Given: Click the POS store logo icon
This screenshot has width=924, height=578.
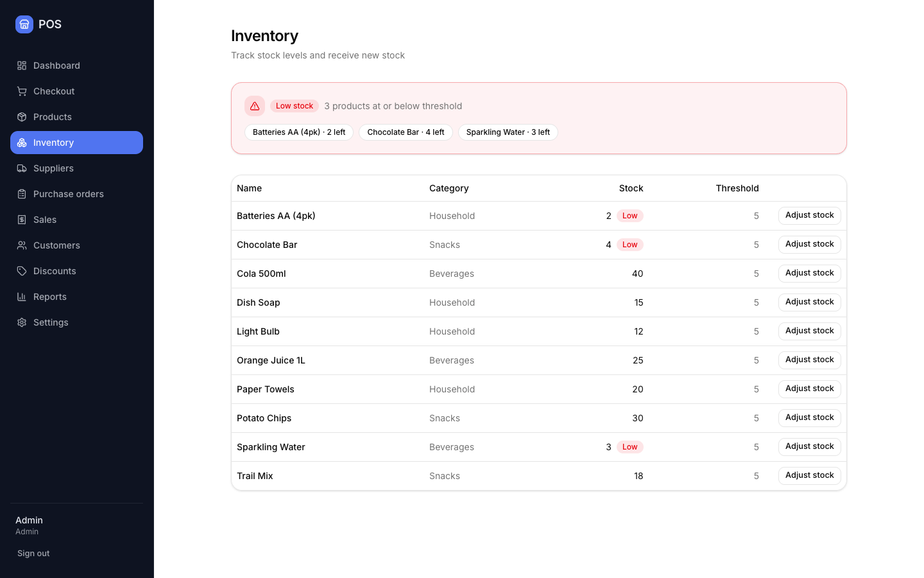Looking at the screenshot, I should tap(24, 24).
